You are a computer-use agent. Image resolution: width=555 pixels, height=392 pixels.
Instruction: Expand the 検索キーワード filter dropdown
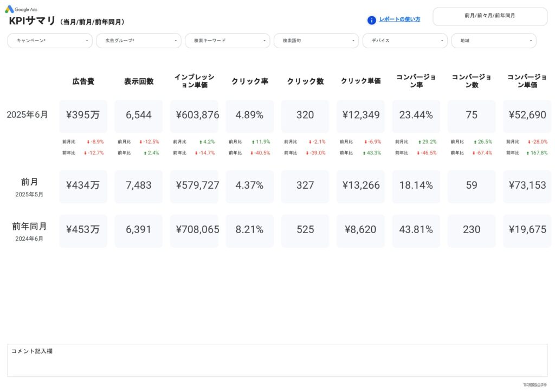[x=228, y=41]
